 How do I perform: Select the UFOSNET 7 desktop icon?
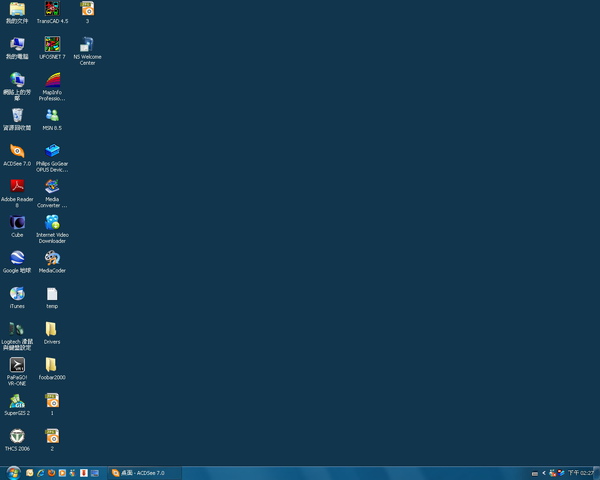pyautogui.click(x=52, y=48)
